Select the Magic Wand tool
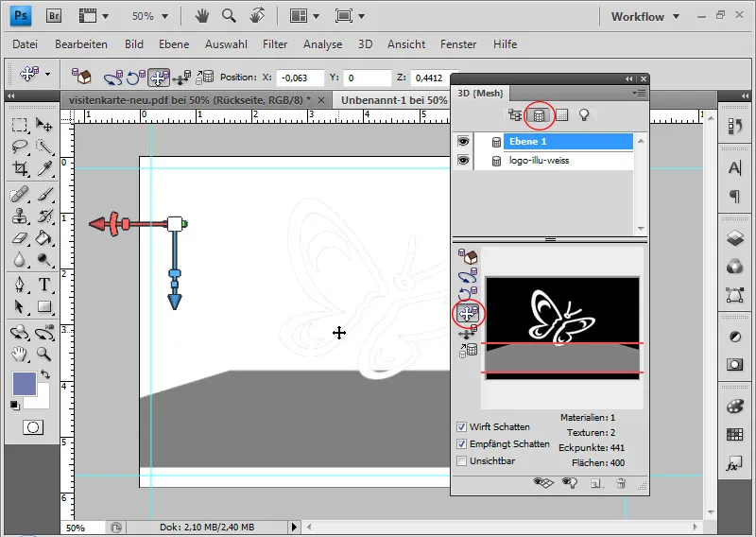The image size is (756, 537). point(43,147)
